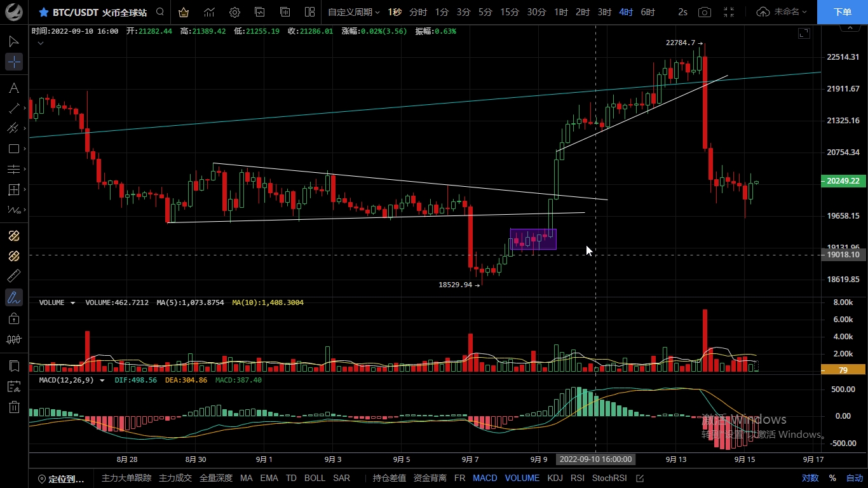Click the 2s refresh interval label
Image resolution: width=868 pixels, height=488 pixels.
click(x=682, y=12)
